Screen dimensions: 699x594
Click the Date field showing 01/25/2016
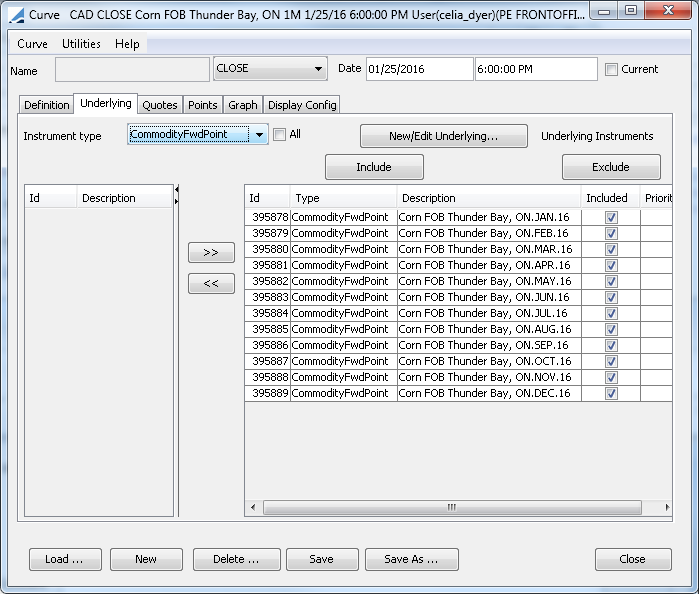pyautogui.click(x=419, y=70)
